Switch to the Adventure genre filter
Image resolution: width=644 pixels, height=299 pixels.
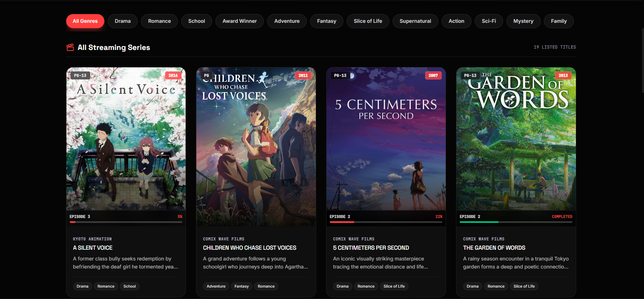(x=287, y=21)
